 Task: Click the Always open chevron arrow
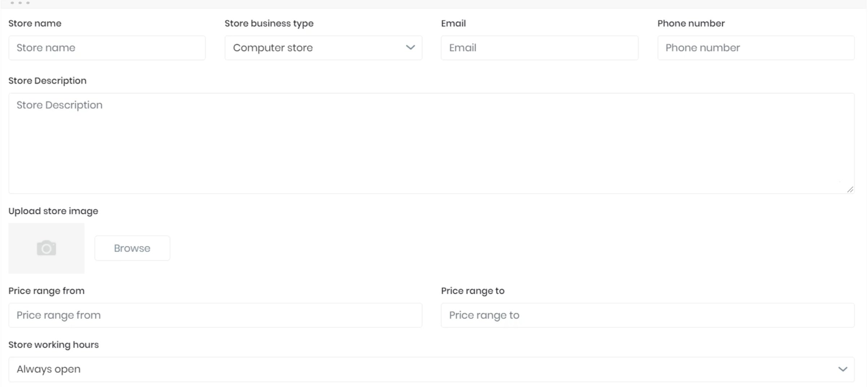point(843,369)
